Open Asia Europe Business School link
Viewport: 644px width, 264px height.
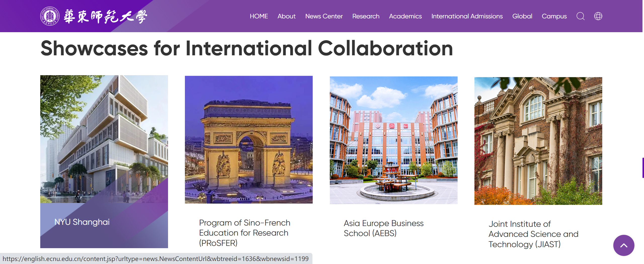(383, 228)
